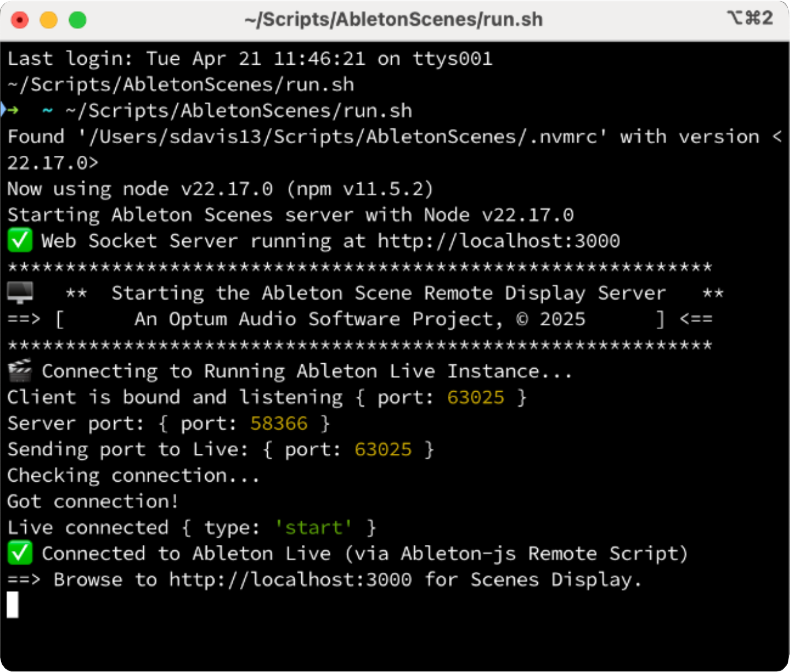791x672 pixels.
Task: Click 'Starting Ableton Scenes server' line
Action: pyautogui.click(x=291, y=215)
